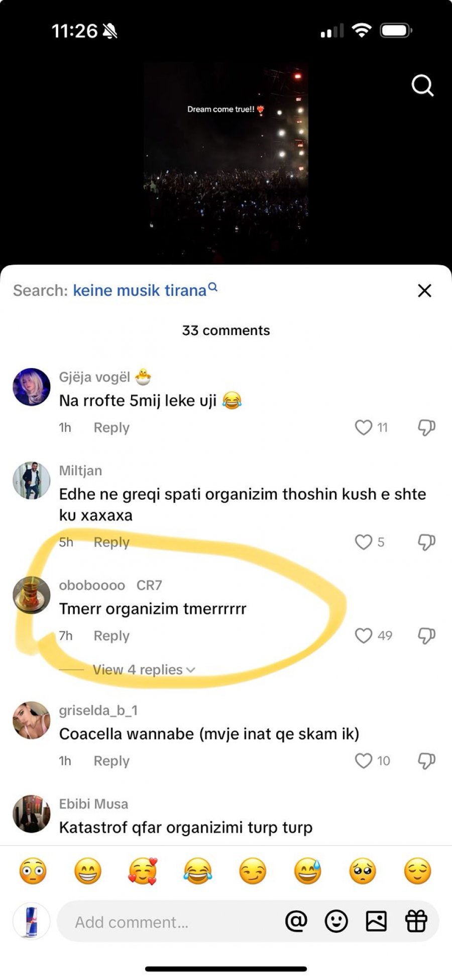Open the keine musik tirana search link
452x980 pixels.
point(141,290)
